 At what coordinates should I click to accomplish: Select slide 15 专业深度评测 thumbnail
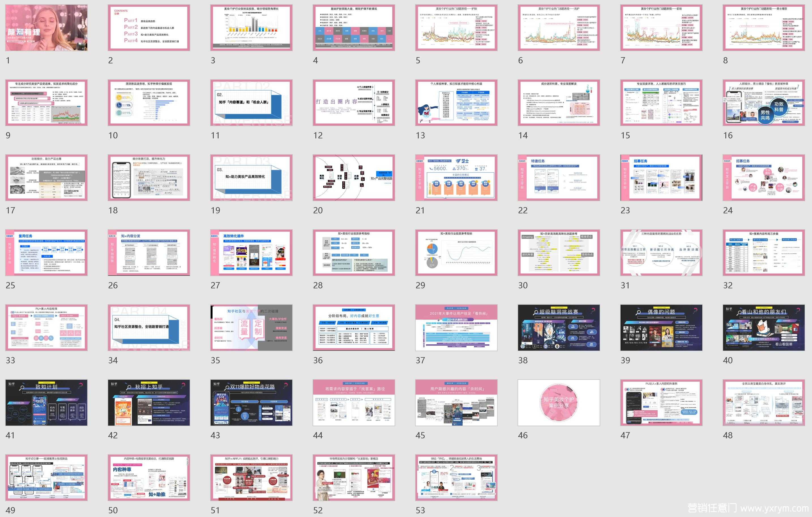click(x=661, y=103)
